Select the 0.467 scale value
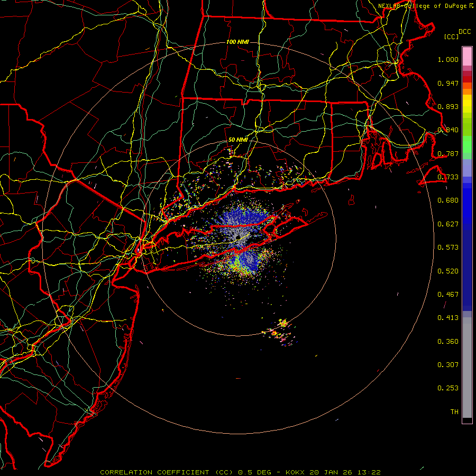Image resolution: width=476 pixels, height=476 pixels. [448, 295]
